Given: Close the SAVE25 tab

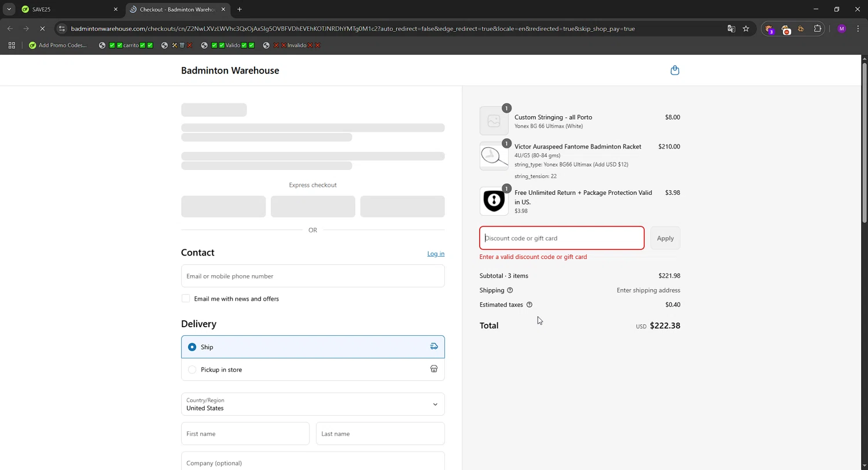Looking at the screenshot, I should pos(115,9).
